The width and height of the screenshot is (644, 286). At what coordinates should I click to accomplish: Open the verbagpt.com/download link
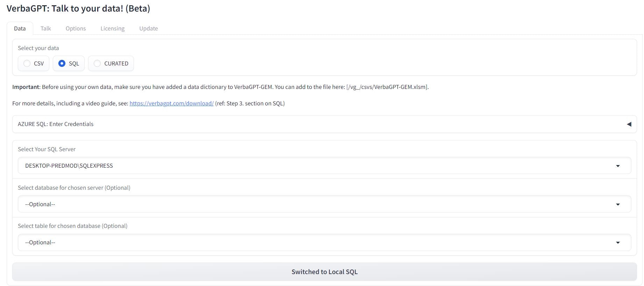[171, 103]
